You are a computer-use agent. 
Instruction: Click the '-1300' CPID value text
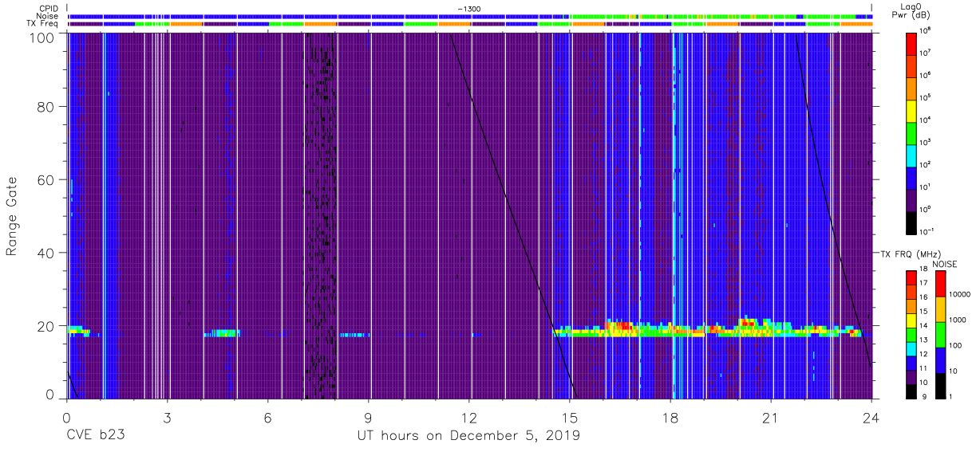468,9
